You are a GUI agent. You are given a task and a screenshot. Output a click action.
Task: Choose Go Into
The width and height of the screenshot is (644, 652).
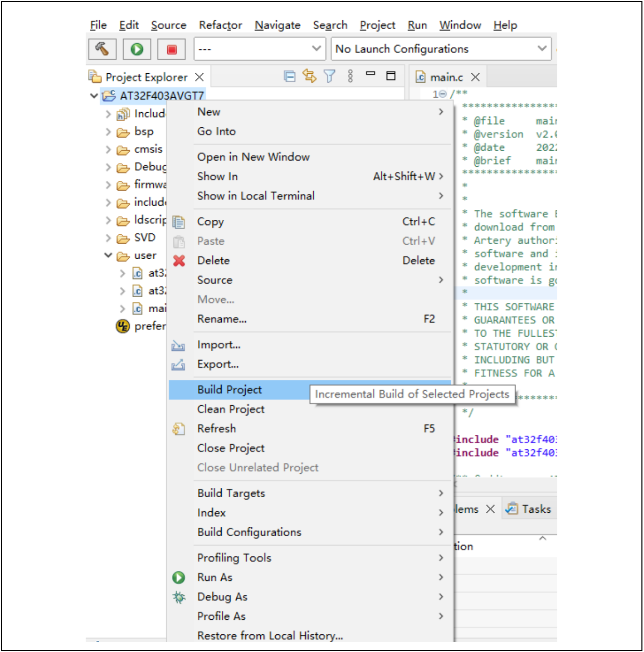(310, 131)
